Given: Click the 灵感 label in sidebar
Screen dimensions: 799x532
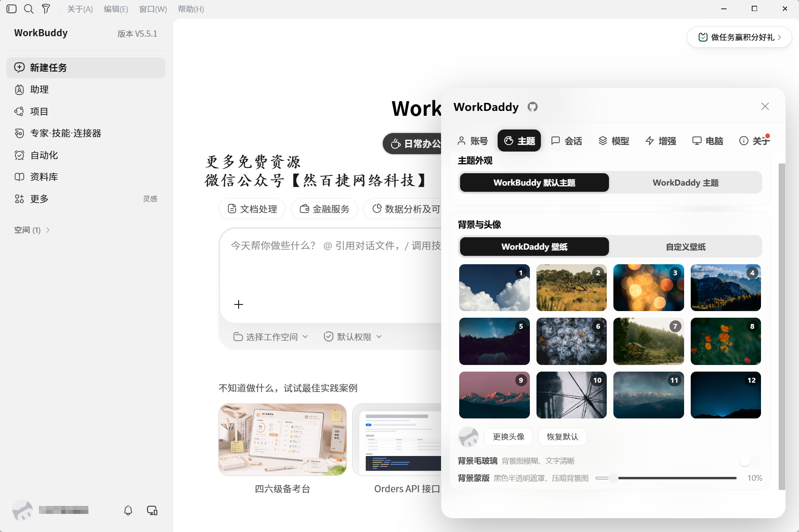Looking at the screenshot, I should coord(150,199).
